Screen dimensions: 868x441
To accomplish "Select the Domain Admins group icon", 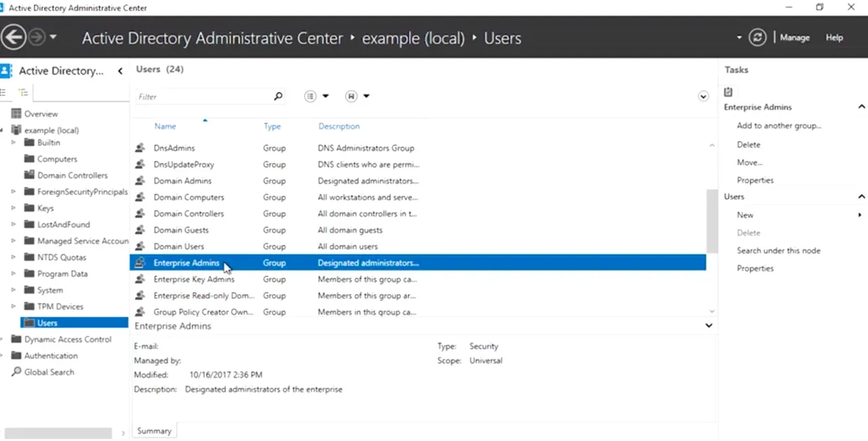I will tap(140, 181).
